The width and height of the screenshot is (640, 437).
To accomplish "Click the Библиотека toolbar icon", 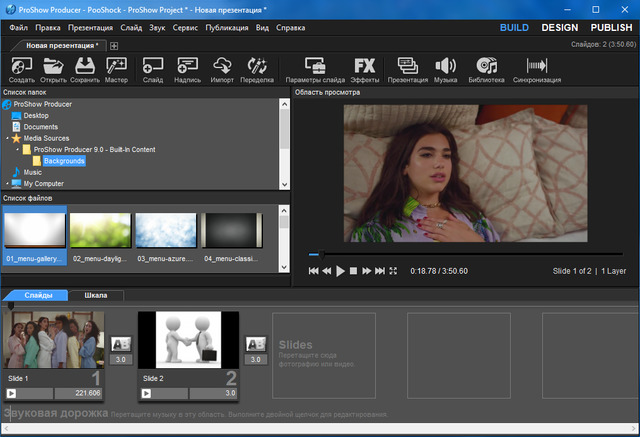I will 487,67.
